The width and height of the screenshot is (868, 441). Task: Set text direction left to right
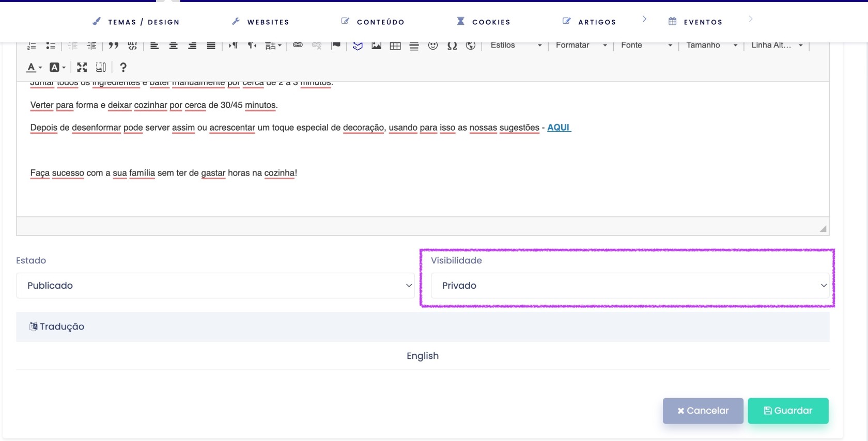pyautogui.click(x=233, y=45)
